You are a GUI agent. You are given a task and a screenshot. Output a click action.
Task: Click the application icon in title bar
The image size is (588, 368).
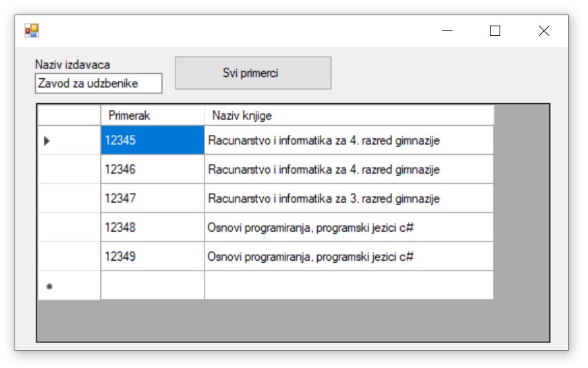(32, 30)
